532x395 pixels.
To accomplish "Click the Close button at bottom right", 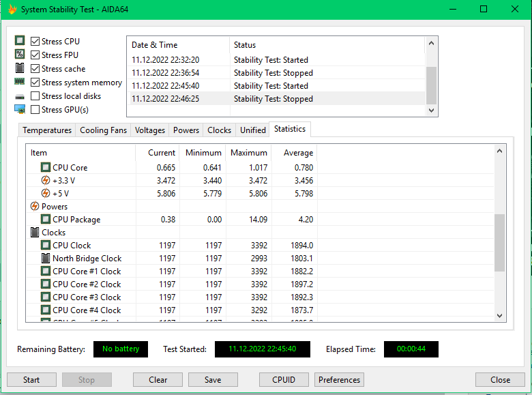I will 500,380.
